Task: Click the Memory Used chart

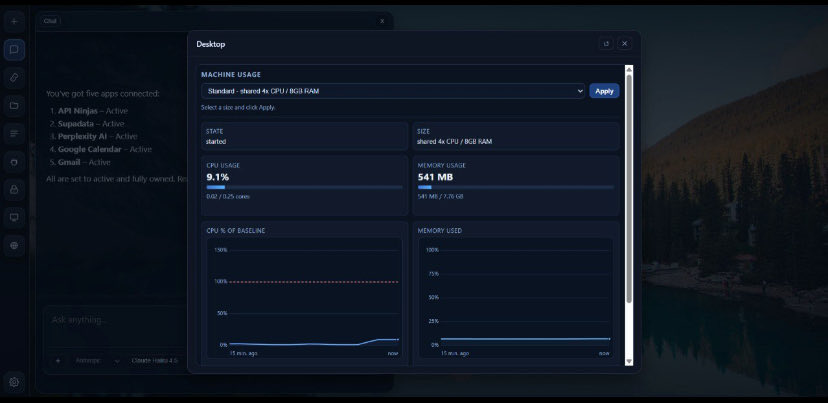Action: [x=516, y=298]
